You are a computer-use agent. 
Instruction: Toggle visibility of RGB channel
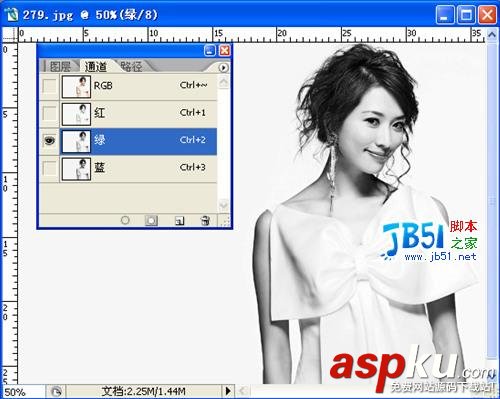[50, 86]
